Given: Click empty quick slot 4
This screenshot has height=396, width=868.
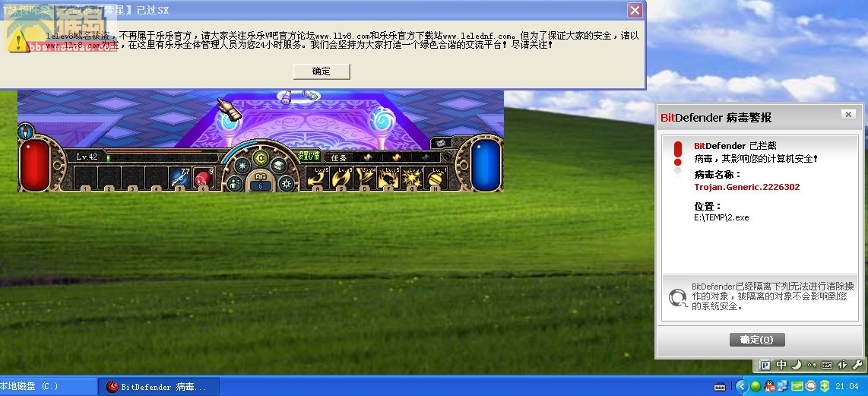Looking at the screenshot, I should 156,177.
